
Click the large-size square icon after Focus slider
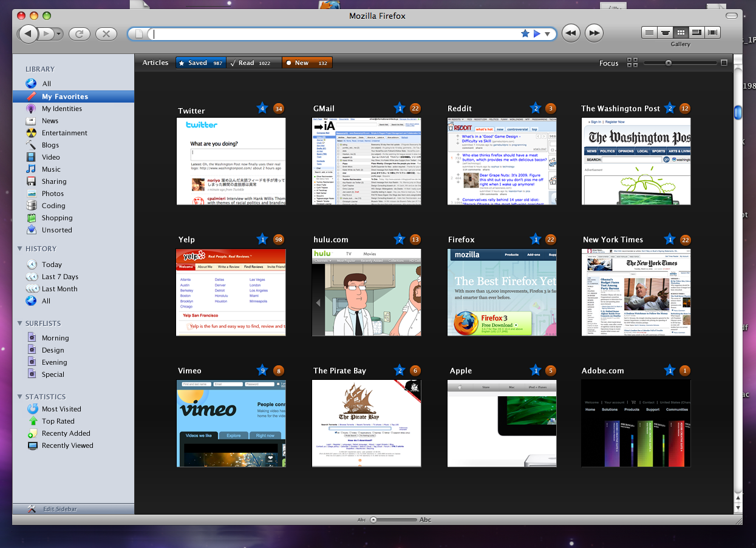pos(724,63)
